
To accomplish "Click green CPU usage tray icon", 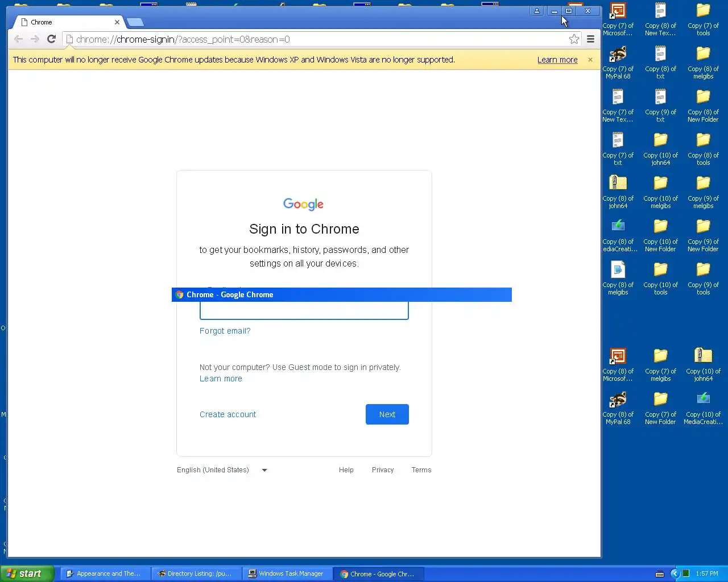I will click(686, 573).
